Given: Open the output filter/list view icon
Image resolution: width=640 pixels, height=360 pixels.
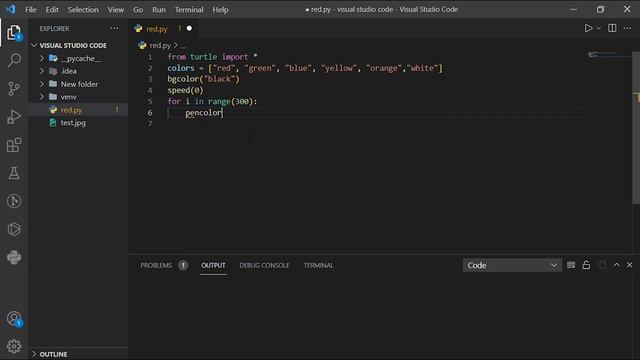Looking at the screenshot, I should click(571, 265).
